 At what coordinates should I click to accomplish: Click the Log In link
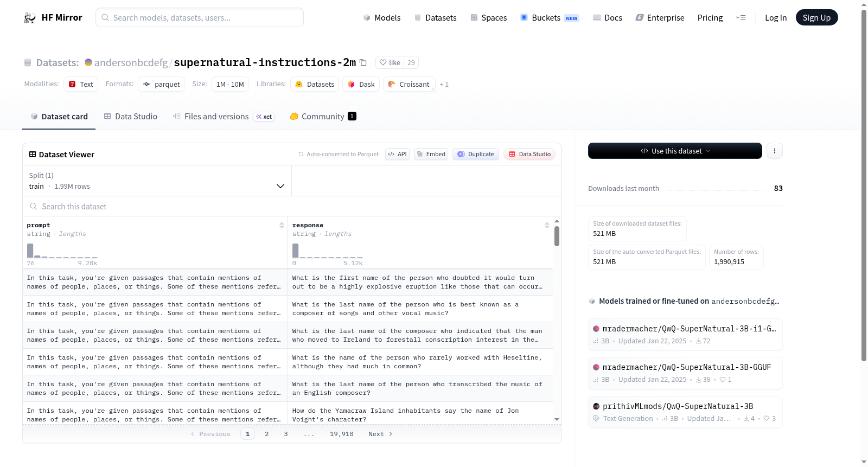[x=776, y=17]
